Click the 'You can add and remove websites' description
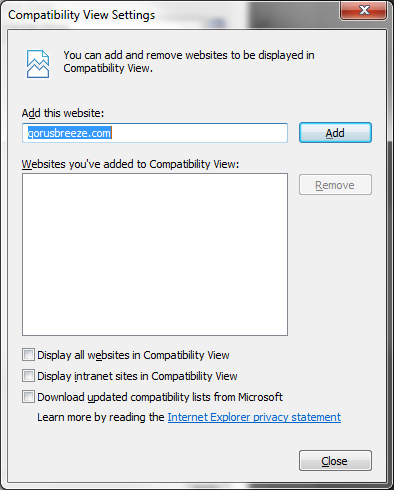The image size is (394, 490). tap(189, 61)
